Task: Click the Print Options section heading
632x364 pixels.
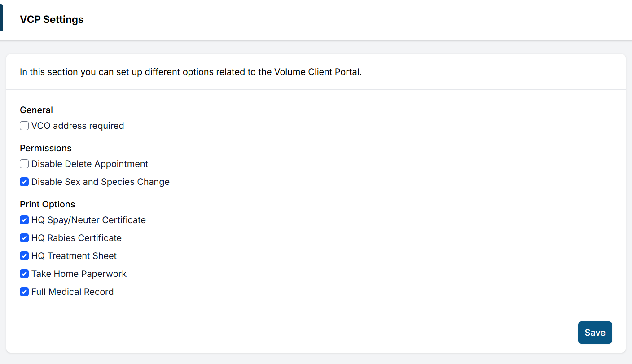Action: pyautogui.click(x=48, y=204)
